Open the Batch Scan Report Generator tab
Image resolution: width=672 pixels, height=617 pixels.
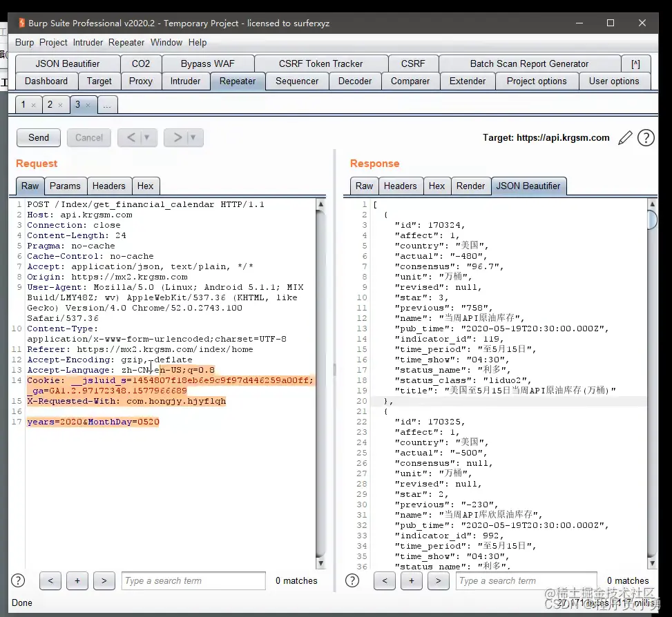pos(529,63)
